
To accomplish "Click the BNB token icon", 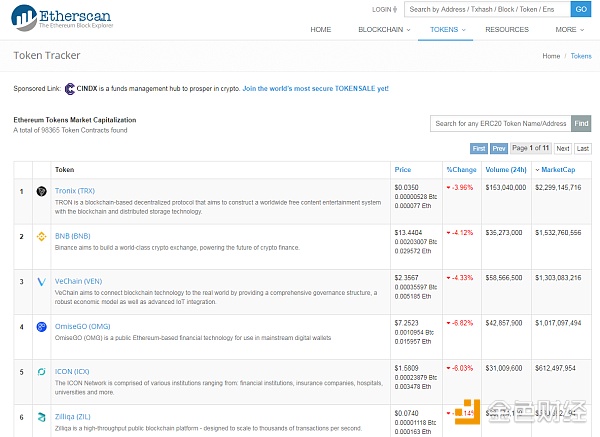I will point(41,236).
